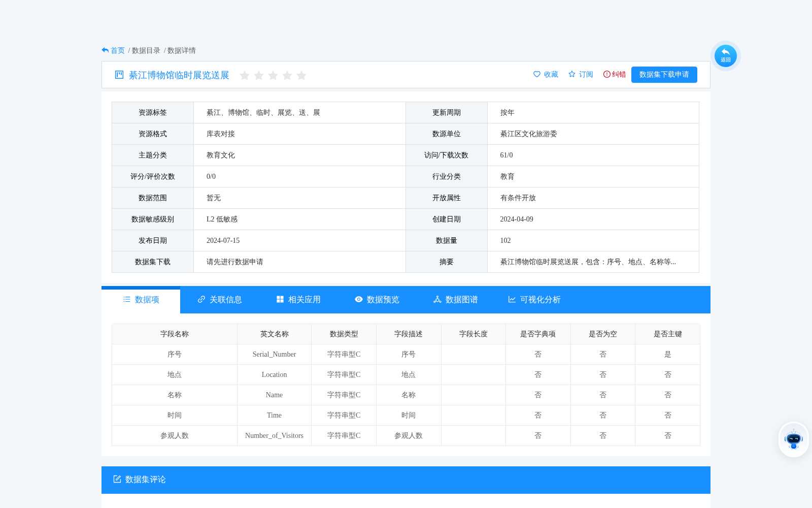Click the heart icon beside 收藏
The width and height of the screenshot is (812, 508).
(x=537, y=74)
